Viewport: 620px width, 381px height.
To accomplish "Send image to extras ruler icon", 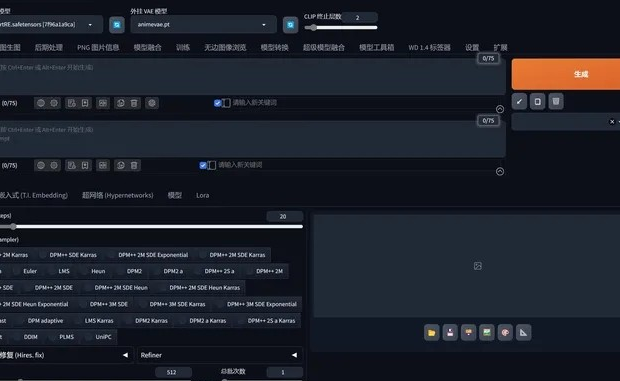I will pyautogui.click(x=524, y=332).
